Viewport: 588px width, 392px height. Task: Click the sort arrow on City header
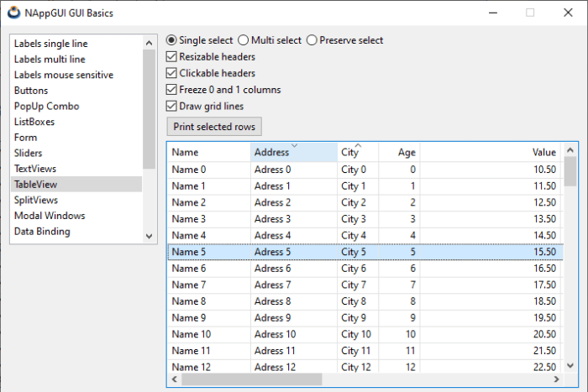(x=358, y=146)
